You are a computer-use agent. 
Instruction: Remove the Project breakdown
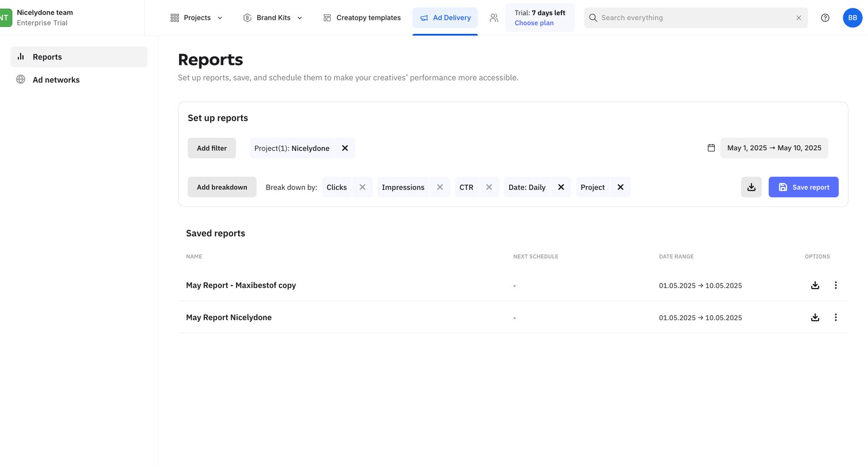coord(621,187)
